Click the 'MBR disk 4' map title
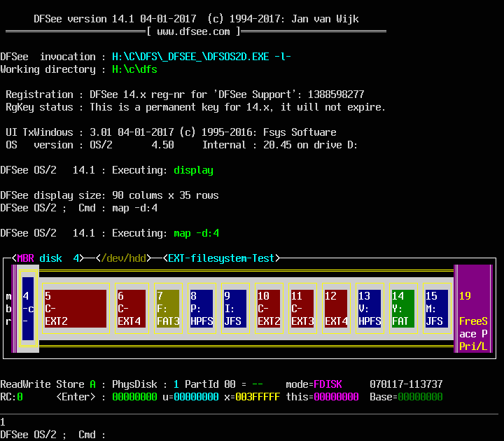The width and height of the screenshot is (504, 441). (x=48, y=258)
